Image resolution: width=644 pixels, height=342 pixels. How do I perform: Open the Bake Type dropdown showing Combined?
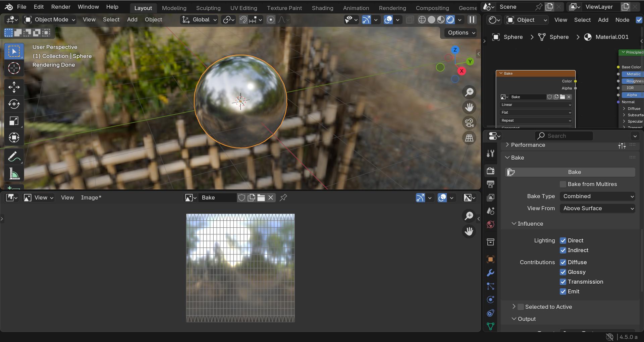(x=597, y=196)
